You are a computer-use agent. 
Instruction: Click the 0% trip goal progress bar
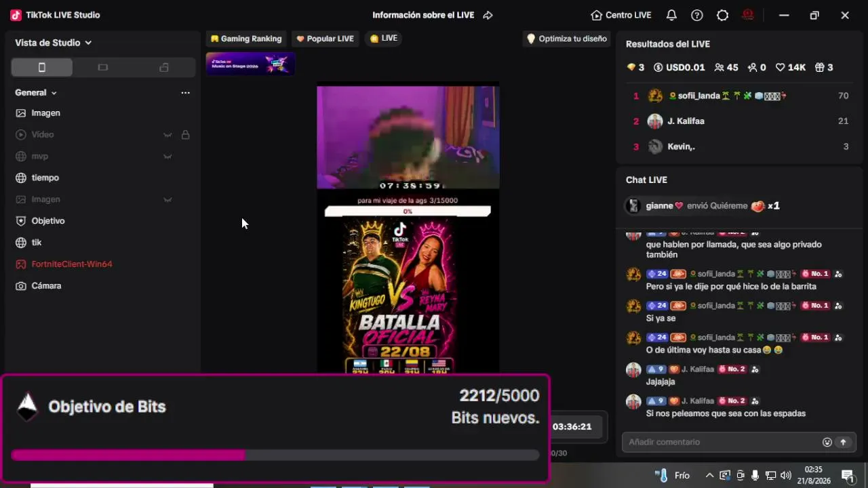point(408,211)
